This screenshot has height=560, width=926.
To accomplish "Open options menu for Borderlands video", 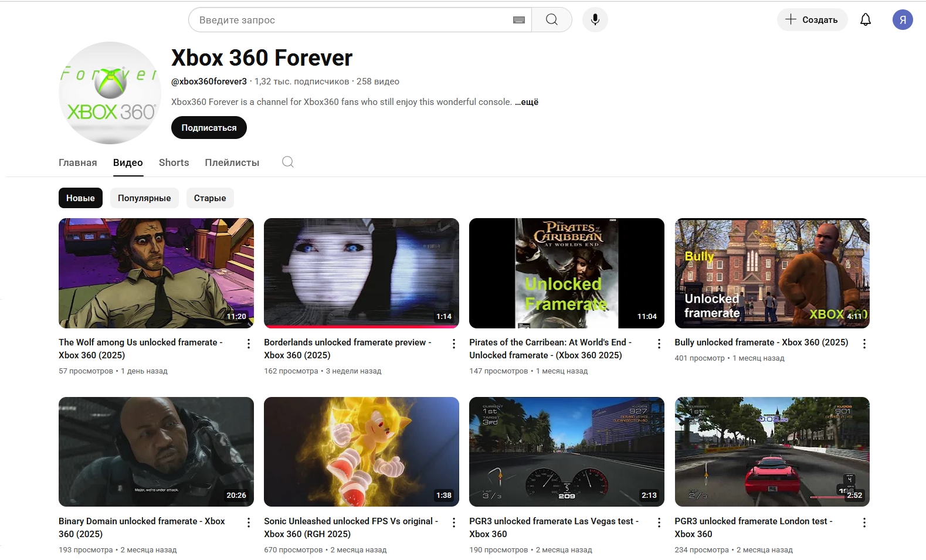I will (x=454, y=344).
